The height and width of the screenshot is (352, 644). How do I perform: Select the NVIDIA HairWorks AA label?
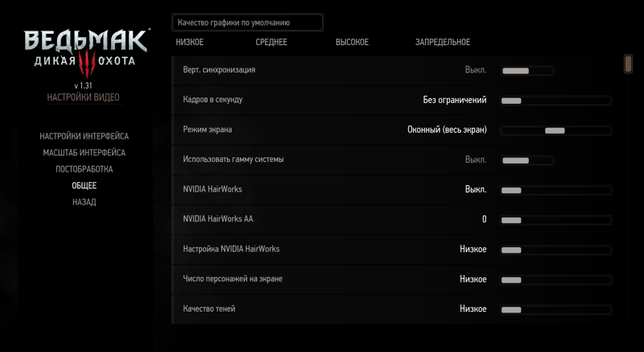[218, 219]
